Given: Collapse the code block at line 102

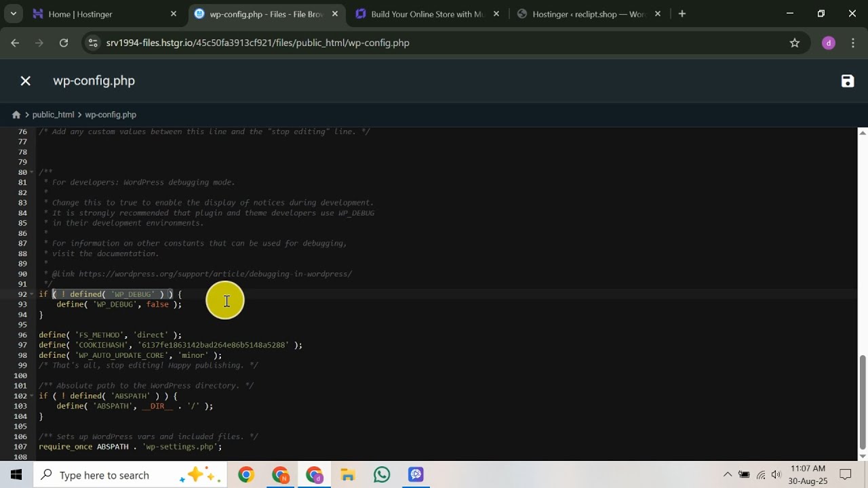Looking at the screenshot, I should pyautogui.click(x=32, y=396).
